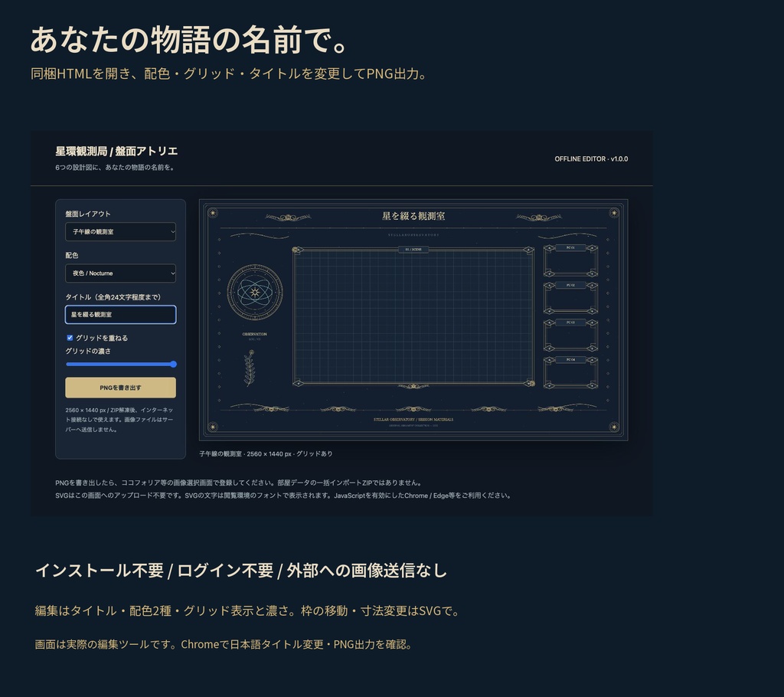This screenshot has width=784, height=697.
Task: Click the PC 01 frame in the preview
Action: coord(570,260)
